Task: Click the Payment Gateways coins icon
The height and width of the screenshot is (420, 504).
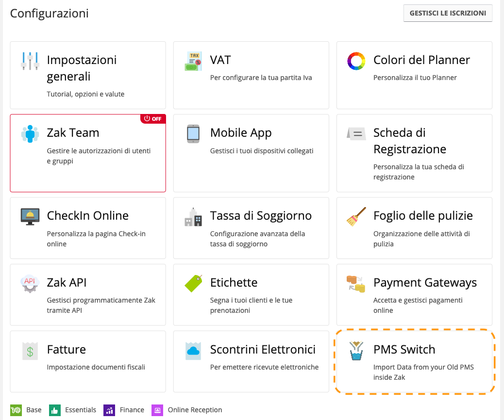Action: pyautogui.click(x=356, y=284)
